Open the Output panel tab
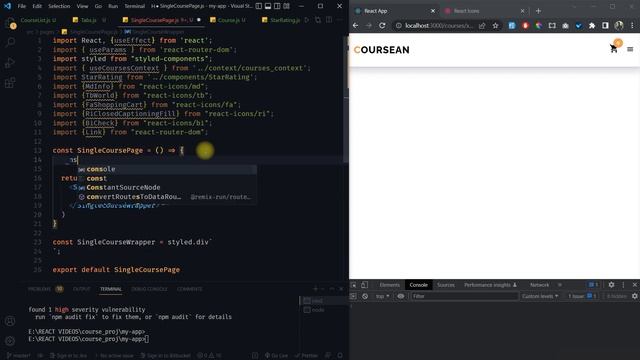 [x=81, y=289]
